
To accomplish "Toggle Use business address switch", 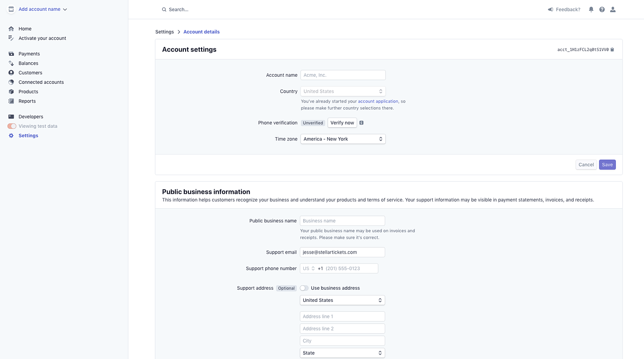I will click(x=304, y=288).
